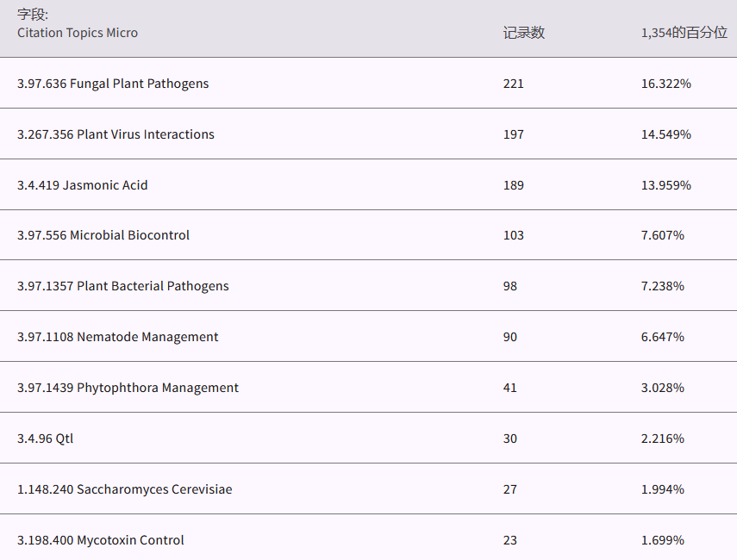The image size is (737, 560).
Task: Open the Plant Bacterial Pathogens entry
Action: click(123, 286)
